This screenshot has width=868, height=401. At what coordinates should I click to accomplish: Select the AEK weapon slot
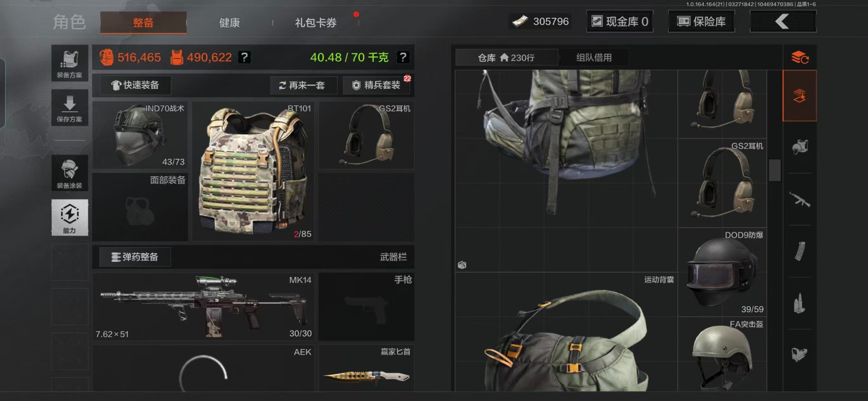pyautogui.click(x=203, y=368)
